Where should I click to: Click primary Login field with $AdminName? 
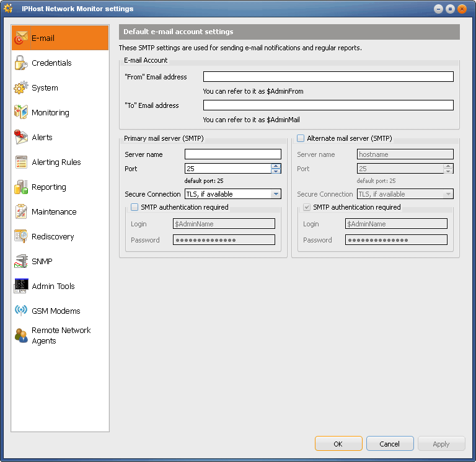pyautogui.click(x=224, y=223)
